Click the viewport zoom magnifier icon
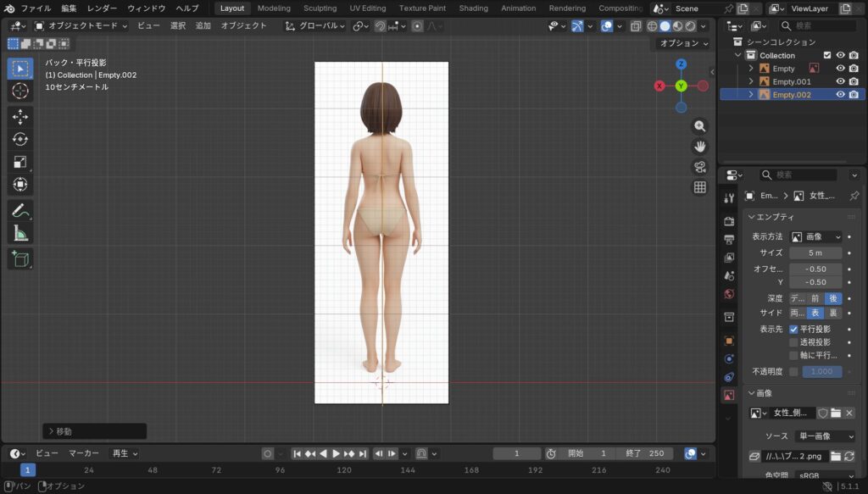This screenshot has height=494, width=868. point(700,126)
